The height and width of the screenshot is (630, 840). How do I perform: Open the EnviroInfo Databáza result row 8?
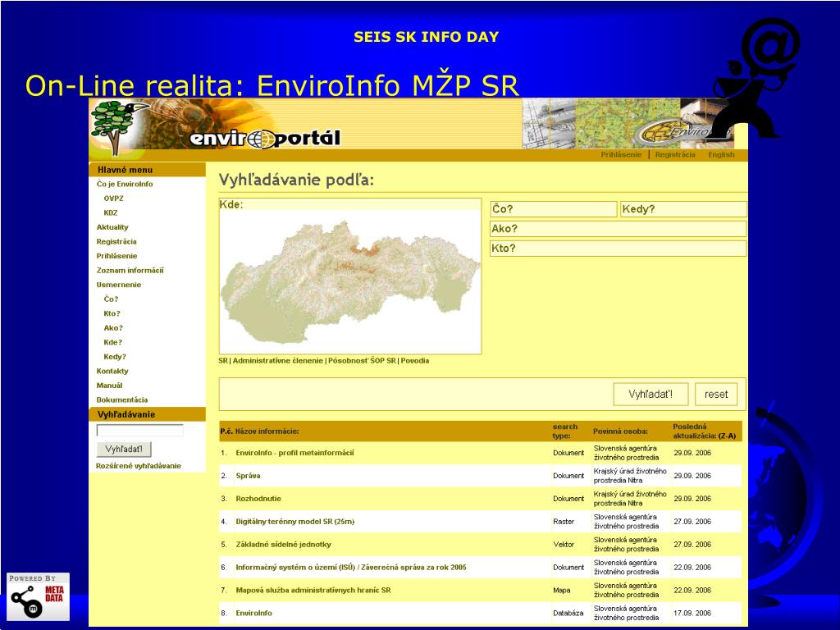coord(254,614)
